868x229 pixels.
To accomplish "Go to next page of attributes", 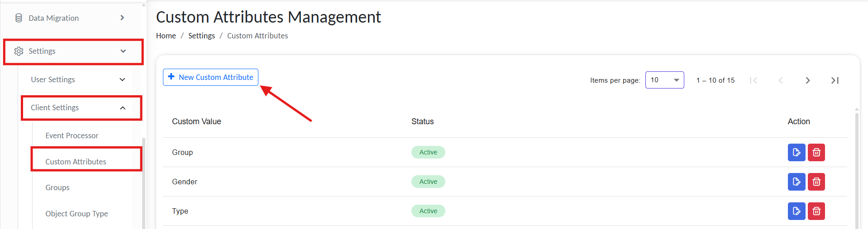I will (808, 80).
